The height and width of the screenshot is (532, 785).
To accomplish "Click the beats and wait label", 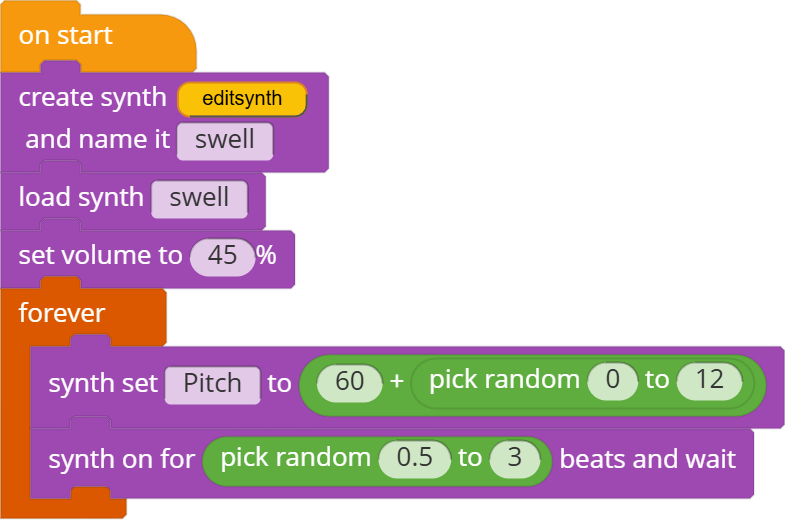I will (648, 459).
